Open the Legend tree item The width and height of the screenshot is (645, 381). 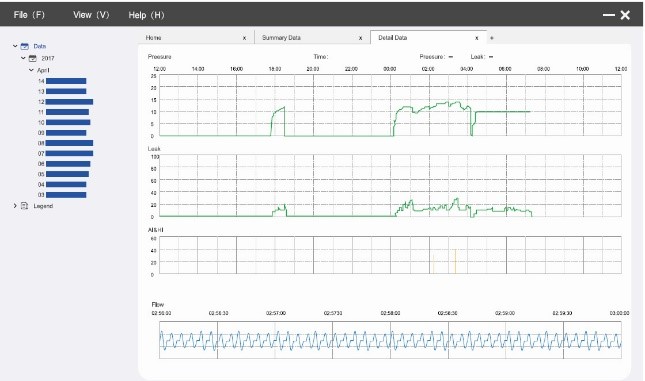tap(43, 206)
